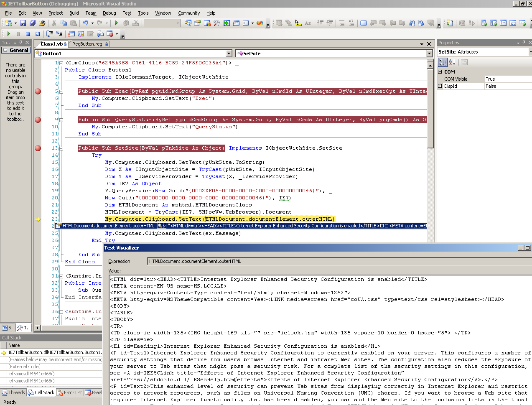The width and height of the screenshot is (532, 405).
Task: Click the Increase Line Indent icon
Action: coord(330,23)
